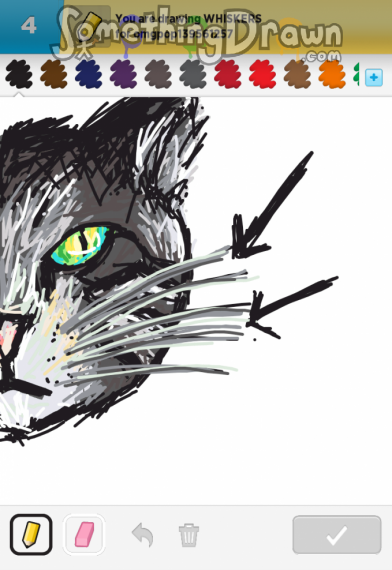The height and width of the screenshot is (570, 392).
Task: Click the 'You are drawing WHISKERS' text
Action: [188, 19]
